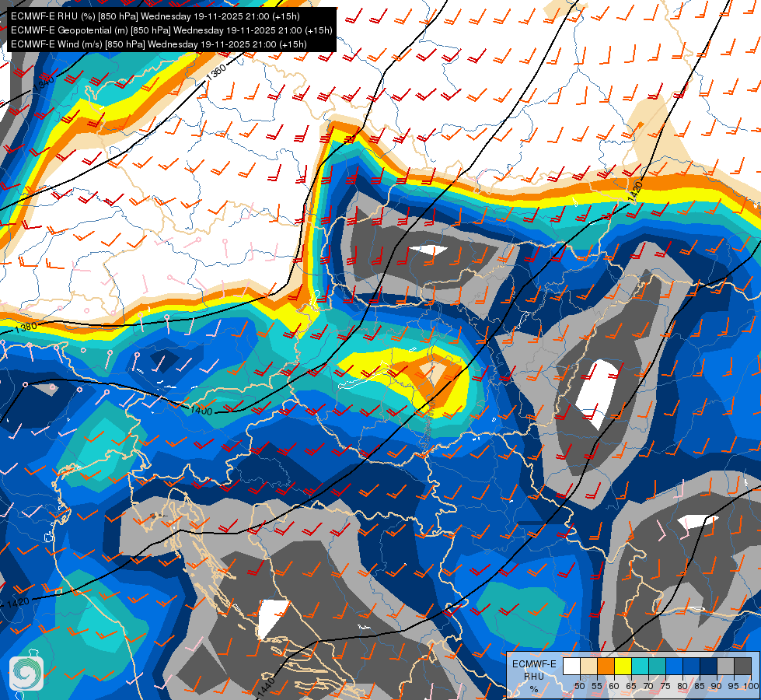Click the swirl logo icon
Viewport: 761px width, 700px height.
tap(26, 674)
